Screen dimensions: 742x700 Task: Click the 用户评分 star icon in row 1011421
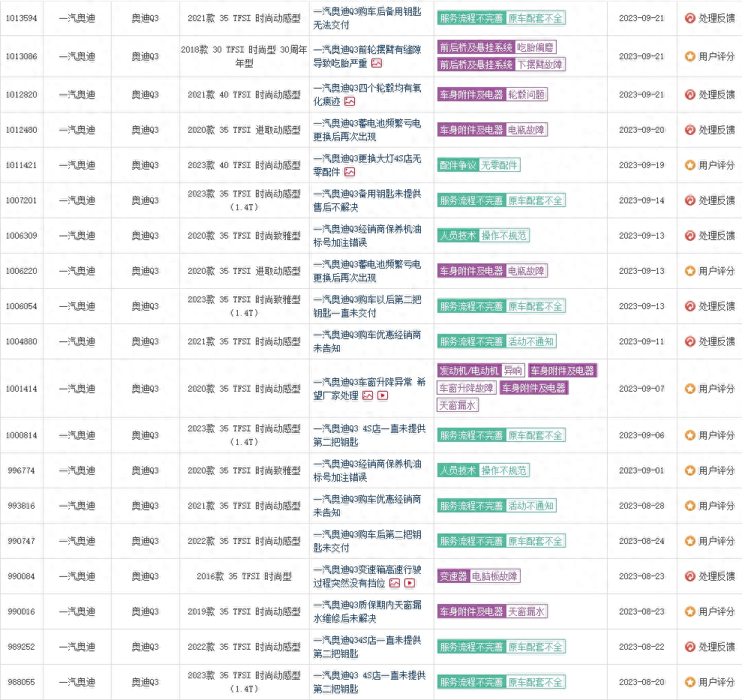coord(690,165)
